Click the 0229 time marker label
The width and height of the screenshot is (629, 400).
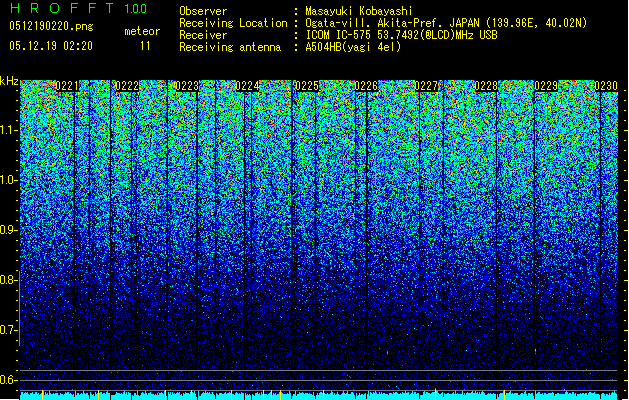[546, 86]
